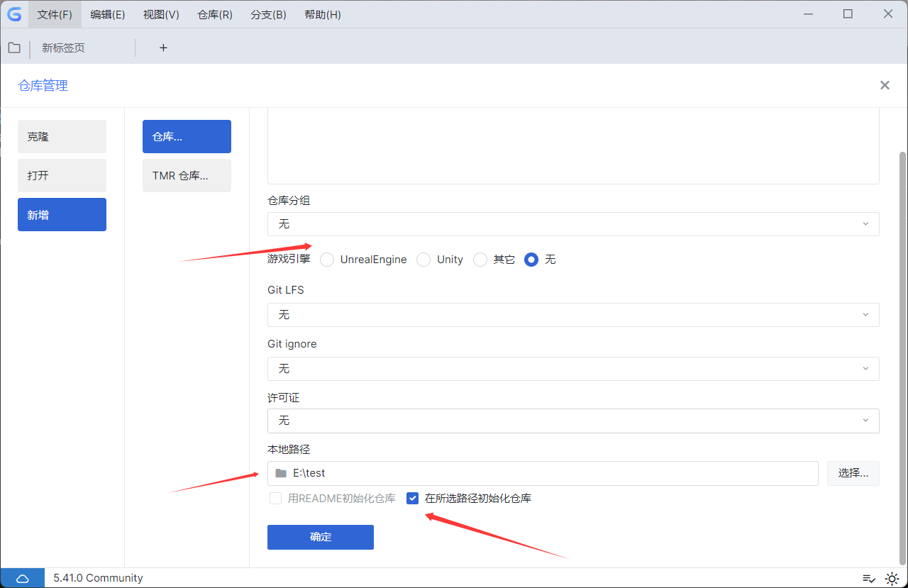This screenshot has width=908, height=588.
Task: Click the 克隆 sidebar button
Action: tap(62, 136)
